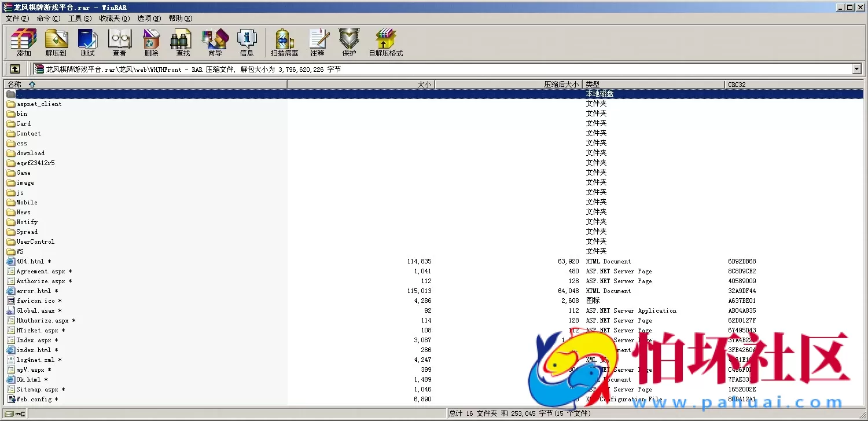This screenshot has width=868, height=421.
Task: Go up one folder level button
Action: [x=15, y=69]
